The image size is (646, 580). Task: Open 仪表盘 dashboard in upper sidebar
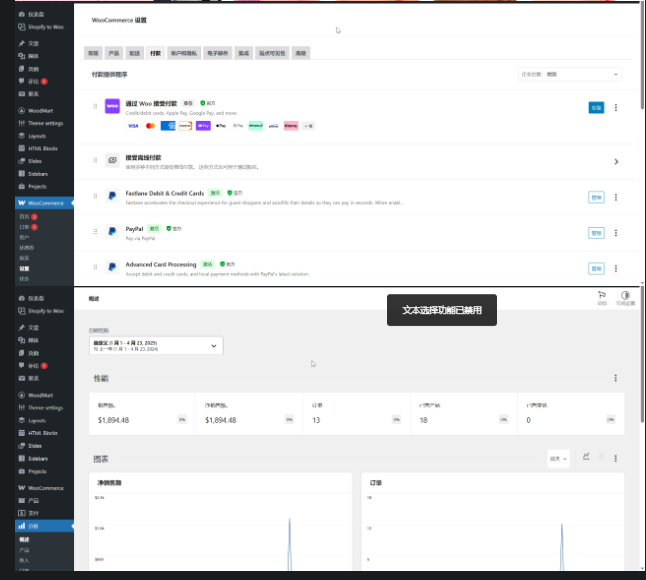click(x=31, y=14)
